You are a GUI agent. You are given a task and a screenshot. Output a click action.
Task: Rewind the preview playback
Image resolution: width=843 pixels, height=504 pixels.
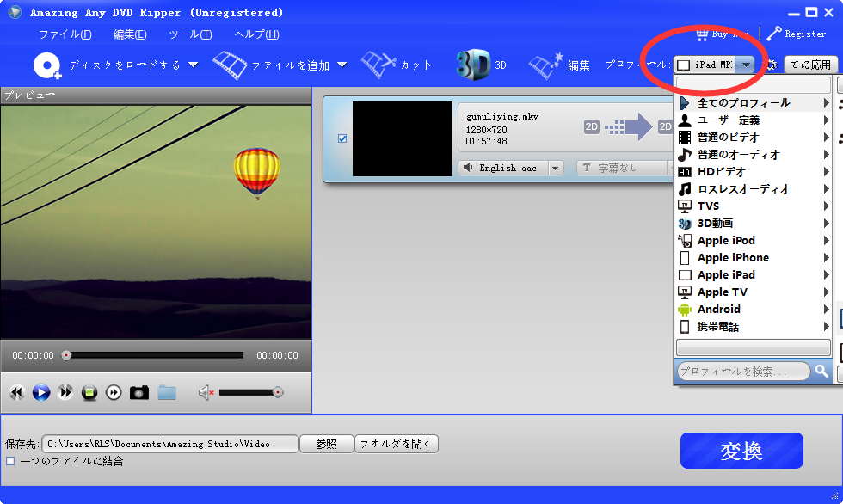click(17, 392)
